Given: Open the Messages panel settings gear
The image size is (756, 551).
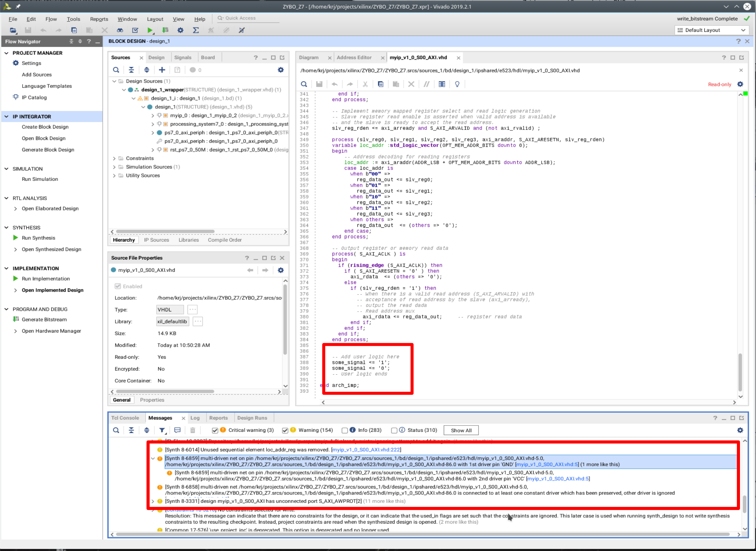Looking at the screenshot, I should tap(740, 431).
